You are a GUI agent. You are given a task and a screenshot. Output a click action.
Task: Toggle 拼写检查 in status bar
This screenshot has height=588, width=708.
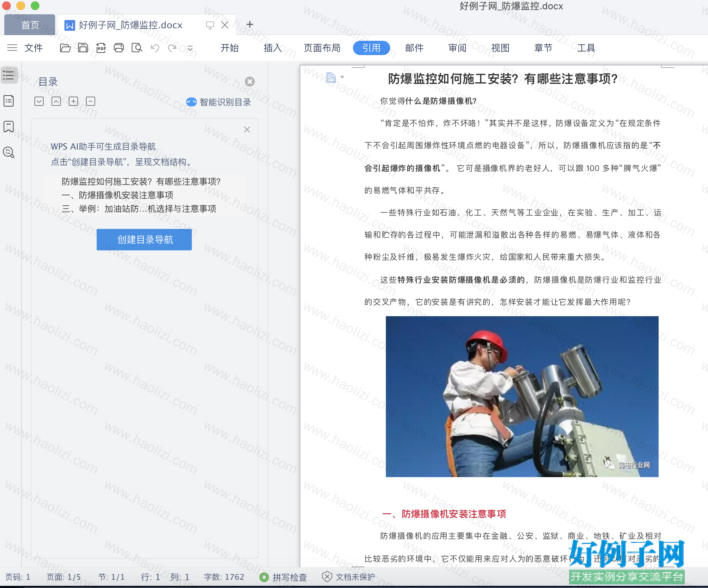(283, 577)
